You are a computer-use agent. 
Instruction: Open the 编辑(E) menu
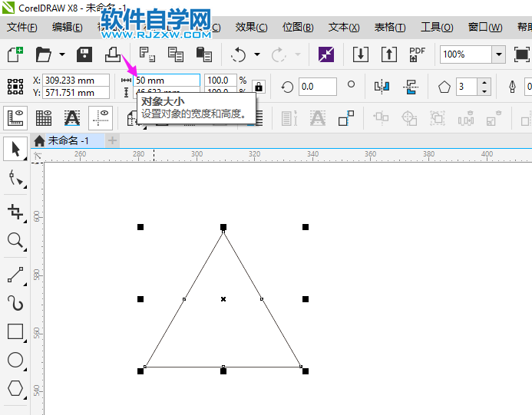[x=68, y=27]
